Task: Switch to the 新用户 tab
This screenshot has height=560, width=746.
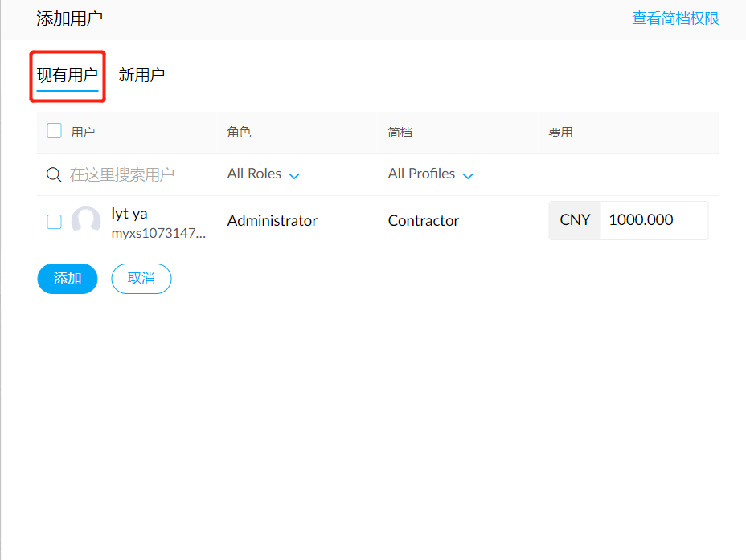Action: click(x=141, y=76)
